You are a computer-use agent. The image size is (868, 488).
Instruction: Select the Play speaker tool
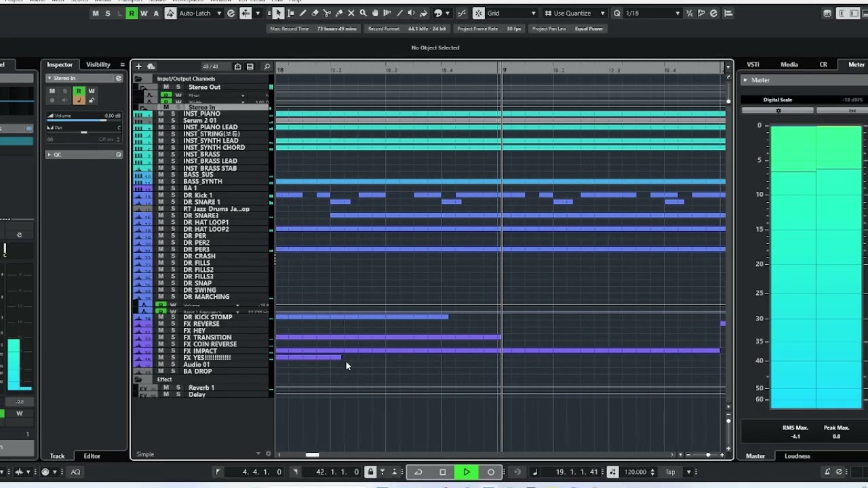(x=411, y=13)
